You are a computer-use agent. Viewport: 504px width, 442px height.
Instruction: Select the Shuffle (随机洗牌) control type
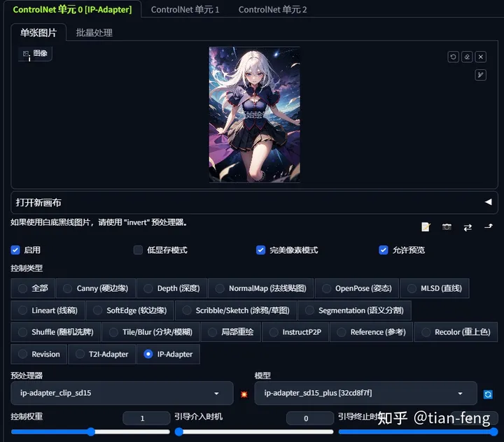point(55,332)
